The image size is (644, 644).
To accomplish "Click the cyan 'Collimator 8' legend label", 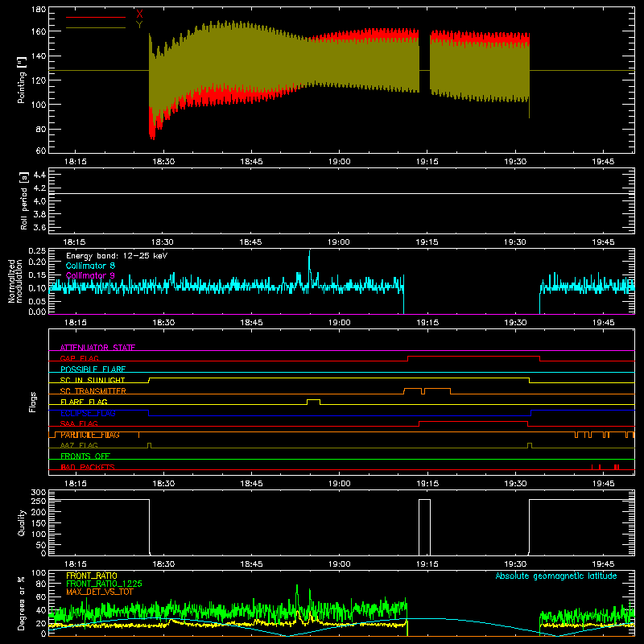I will click(x=90, y=266).
